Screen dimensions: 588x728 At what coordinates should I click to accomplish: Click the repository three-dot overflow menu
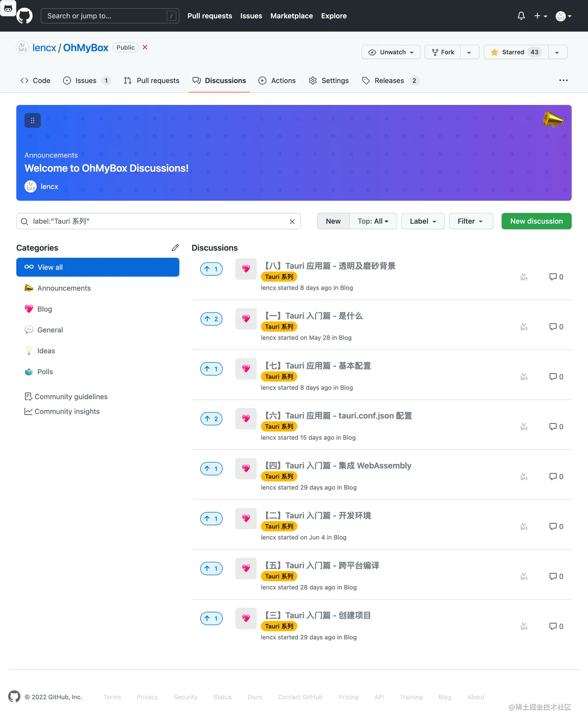coord(563,80)
